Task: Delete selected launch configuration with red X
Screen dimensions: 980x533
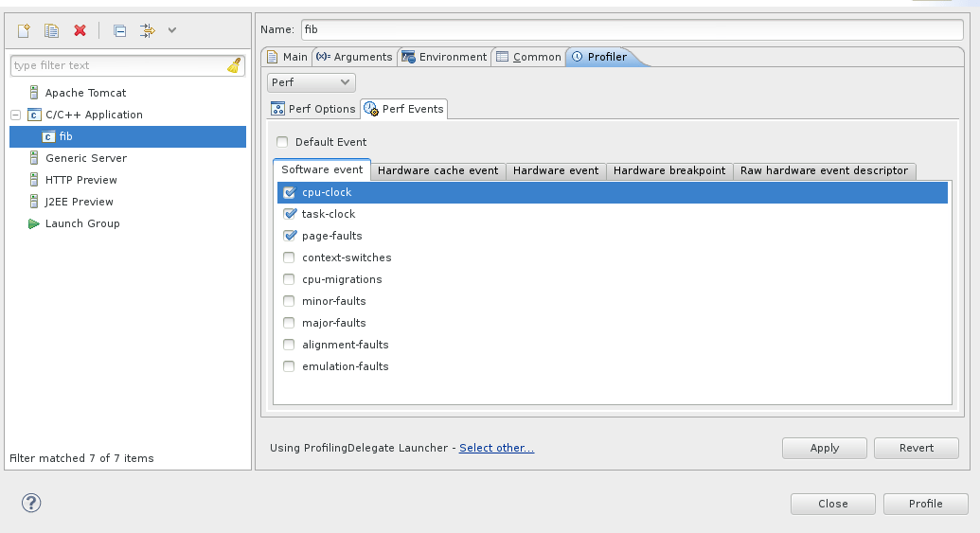Action: (80, 30)
